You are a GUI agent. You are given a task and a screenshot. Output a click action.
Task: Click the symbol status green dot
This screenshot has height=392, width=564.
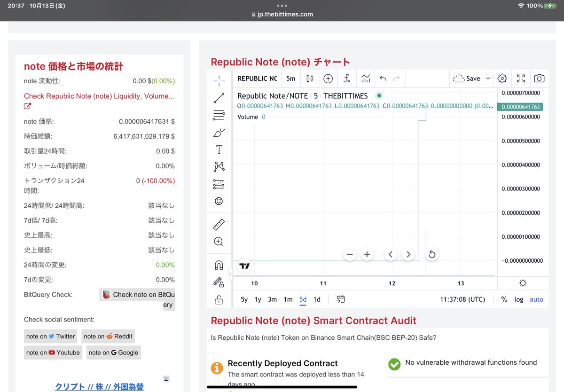coord(379,95)
